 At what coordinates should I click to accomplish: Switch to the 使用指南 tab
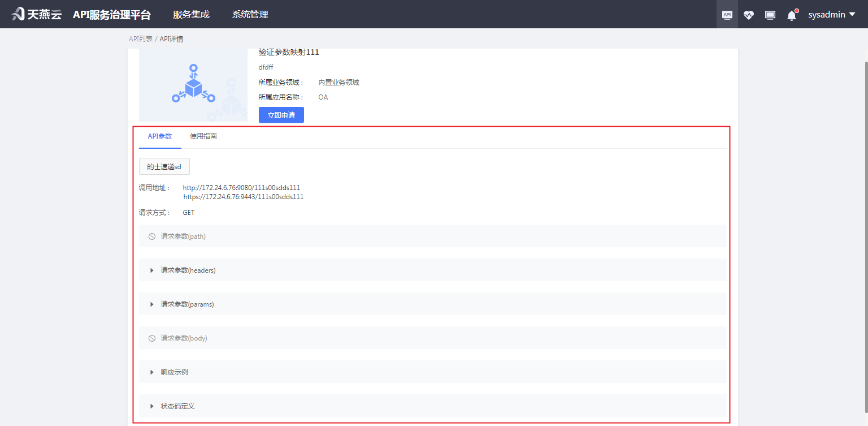click(203, 136)
